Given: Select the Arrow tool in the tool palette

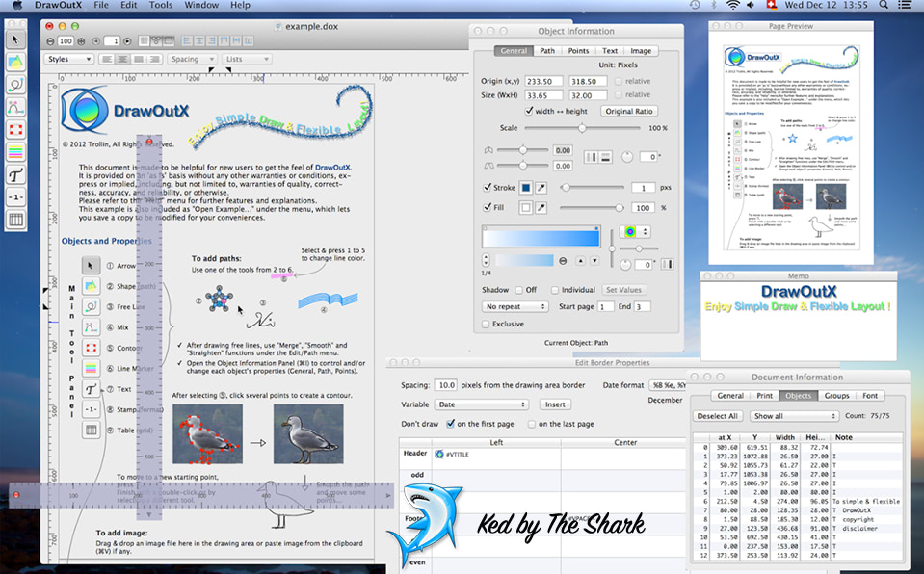Looking at the screenshot, I should (16, 39).
